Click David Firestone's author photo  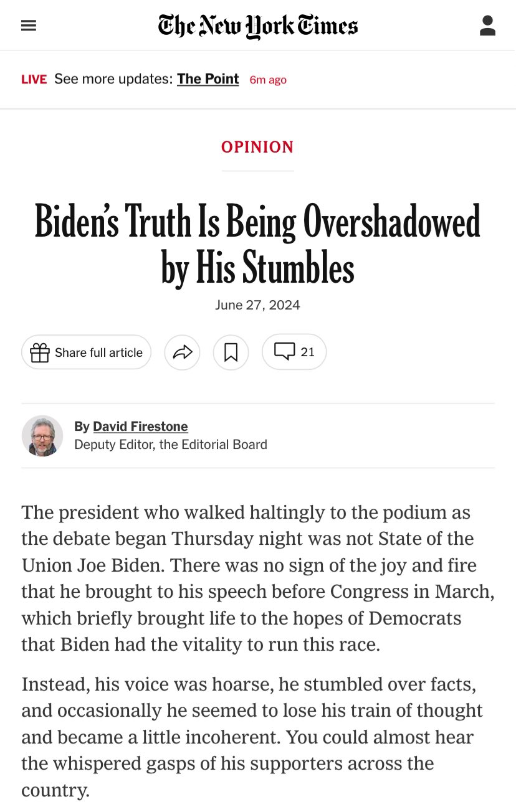[x=42, y=436]
